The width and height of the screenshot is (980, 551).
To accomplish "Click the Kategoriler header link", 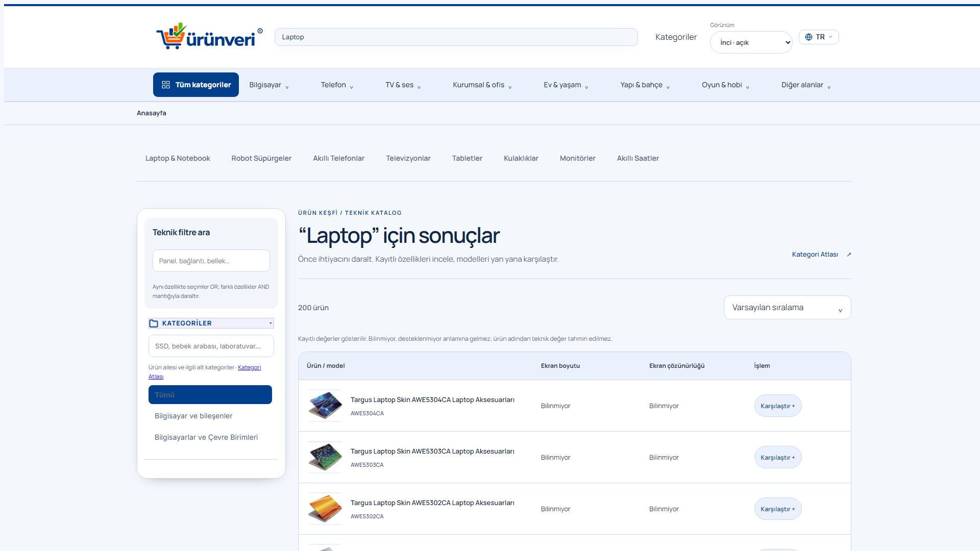I will point(676,37).
